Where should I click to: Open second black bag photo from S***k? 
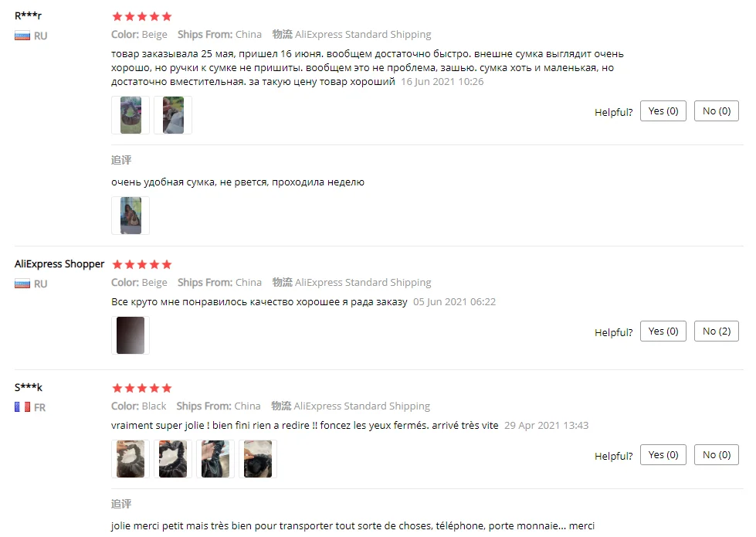173,459
